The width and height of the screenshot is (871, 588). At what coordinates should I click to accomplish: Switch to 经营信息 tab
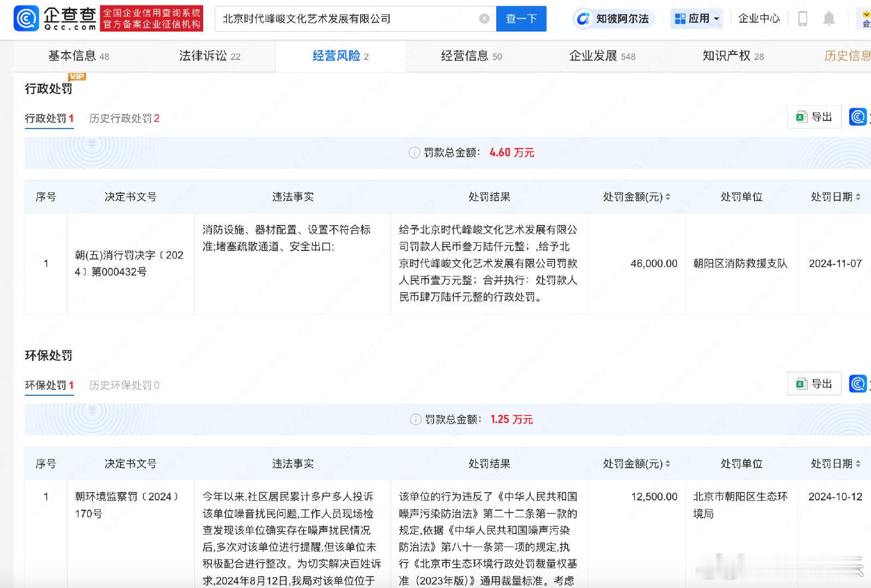click(471, 56)
